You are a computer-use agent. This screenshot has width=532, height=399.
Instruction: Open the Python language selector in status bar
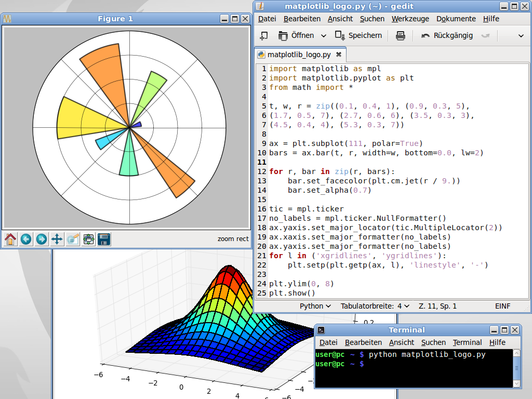point(315,306)
